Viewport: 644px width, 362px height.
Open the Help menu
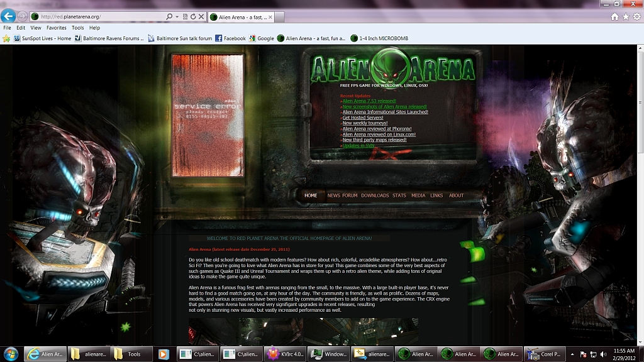[x=94, y=28]
